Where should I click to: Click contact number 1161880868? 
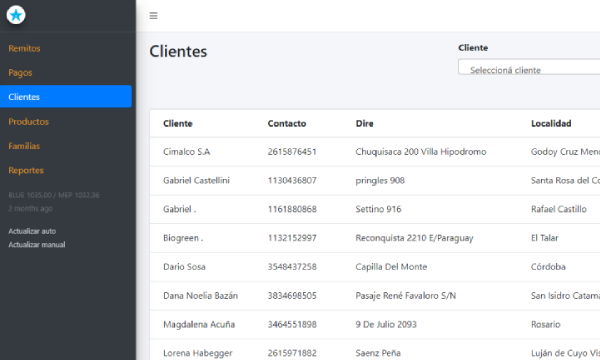[292, 209]
